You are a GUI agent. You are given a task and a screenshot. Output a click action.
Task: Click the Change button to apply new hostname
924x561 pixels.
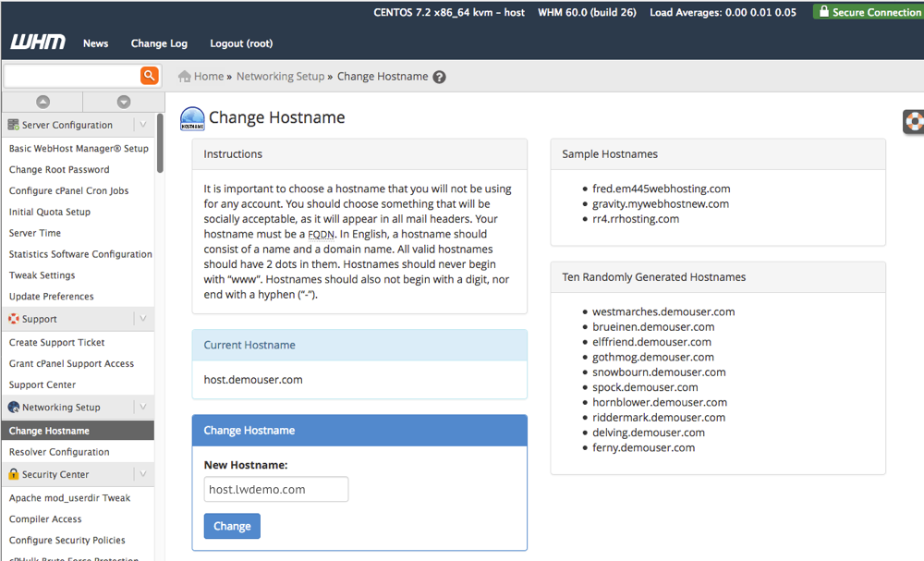pos(232,526)
